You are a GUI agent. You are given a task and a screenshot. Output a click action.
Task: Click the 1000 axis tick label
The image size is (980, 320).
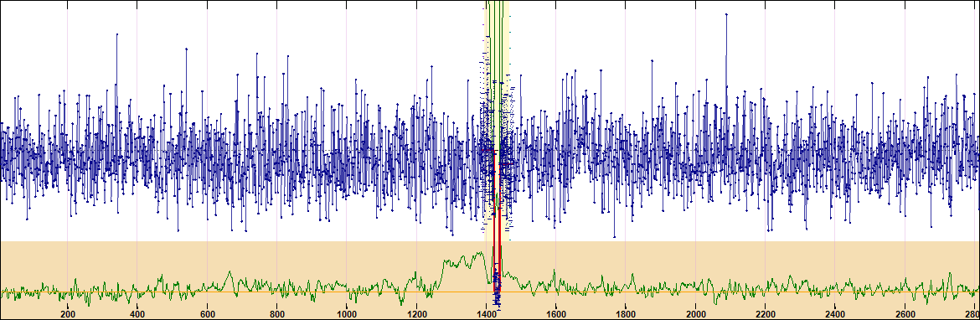pyautogui.click(x=347, y=314)
